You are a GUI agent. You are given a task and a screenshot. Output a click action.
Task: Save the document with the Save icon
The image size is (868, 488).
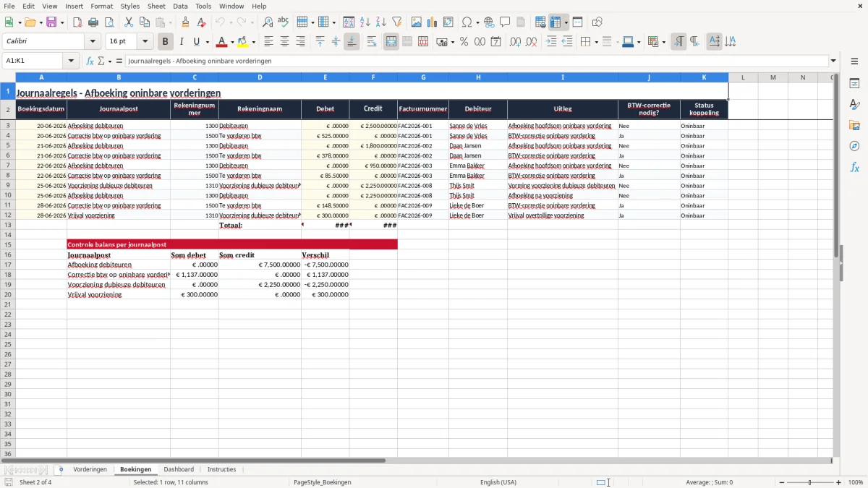(51, 22)
